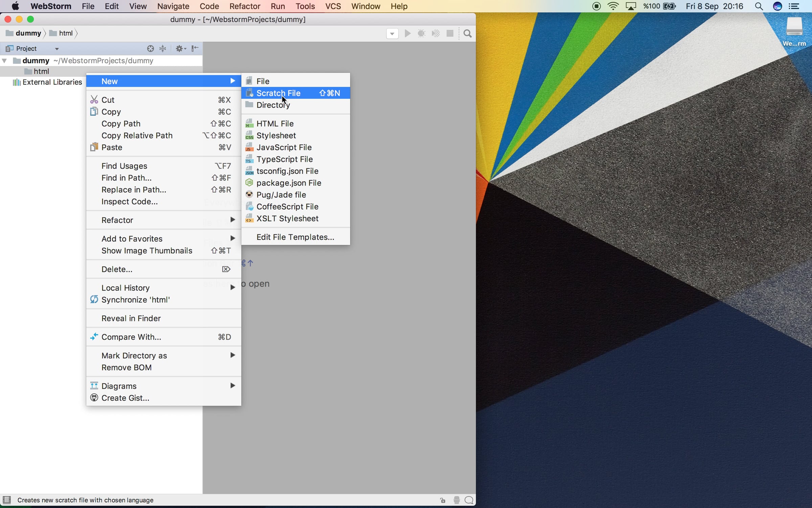Hide the Project tool window

point(195,48)
